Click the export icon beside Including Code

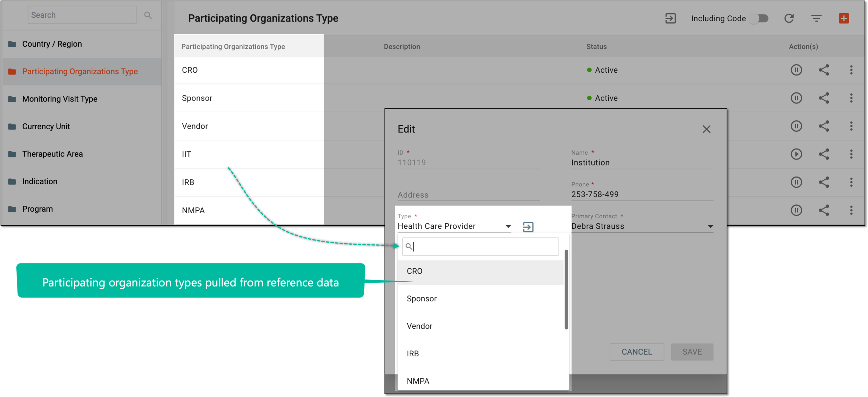670,18
